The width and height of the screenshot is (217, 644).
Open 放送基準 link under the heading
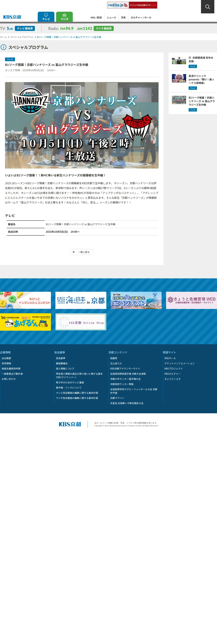click(60, 358)
